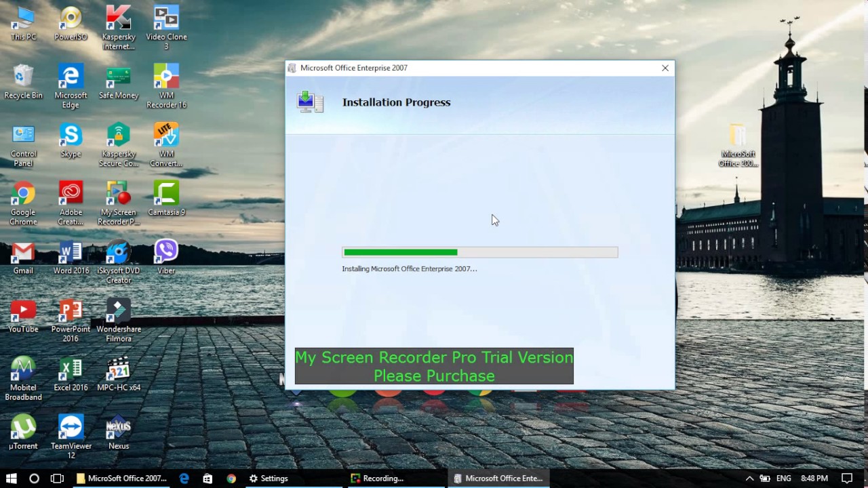Launch the Adobe Creative Cloud shortcut
This screenshot has height=488, width=868.
[71, 203]
